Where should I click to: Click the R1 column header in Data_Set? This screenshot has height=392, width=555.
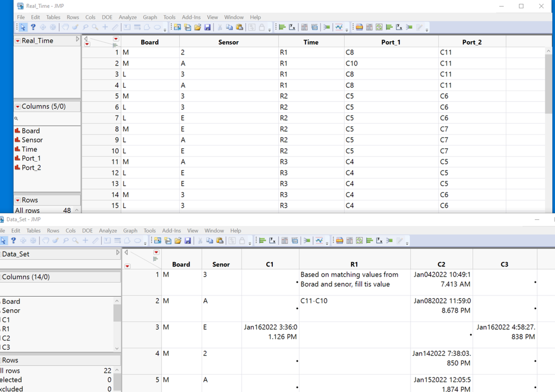tap(354, 264)
